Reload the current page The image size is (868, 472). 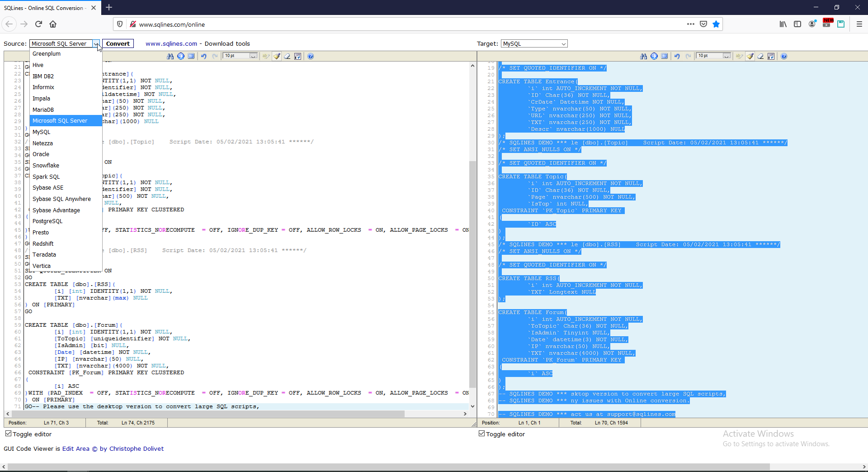click(38, 24)
